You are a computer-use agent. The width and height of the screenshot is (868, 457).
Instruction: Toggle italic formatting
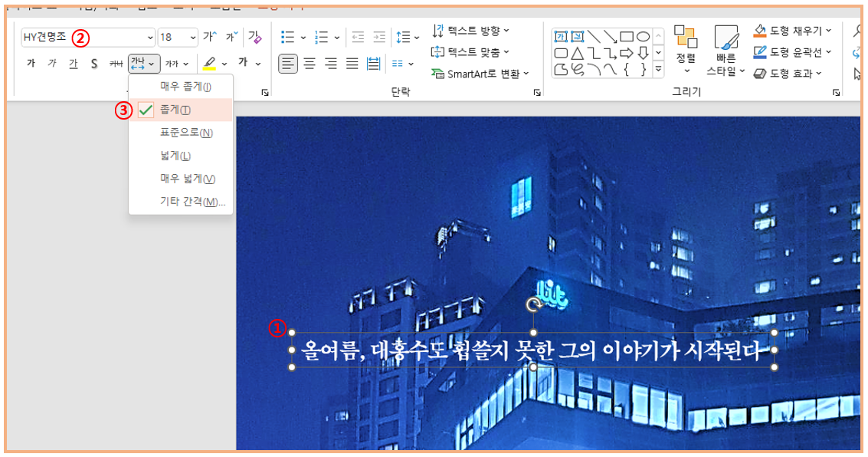pos(52,64)
